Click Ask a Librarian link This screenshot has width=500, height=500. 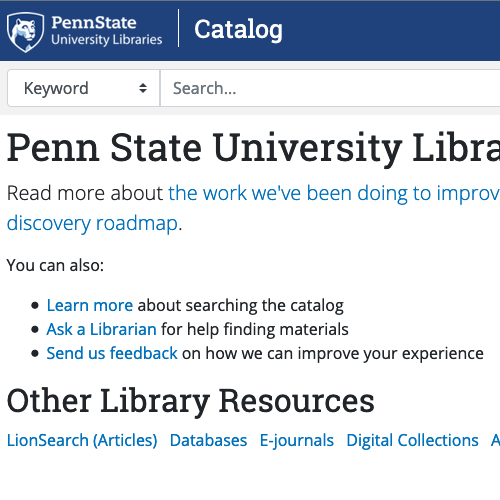tap(101, 329)
